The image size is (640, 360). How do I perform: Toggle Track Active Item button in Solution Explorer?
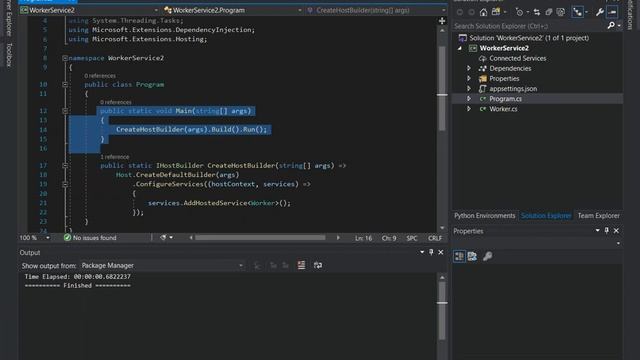pos(578,12)
